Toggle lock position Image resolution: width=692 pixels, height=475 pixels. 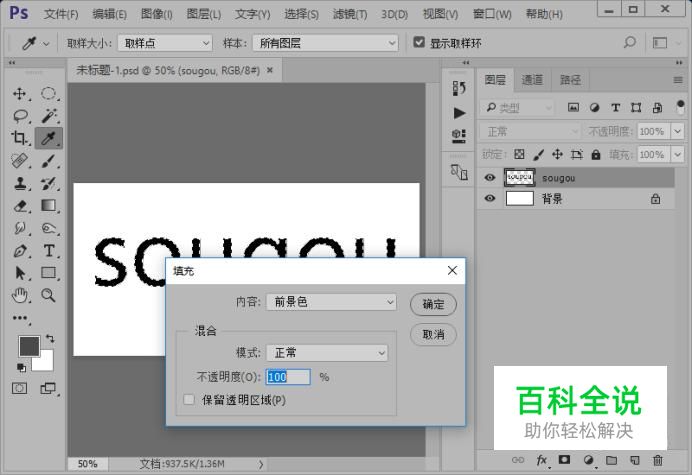pyautogui.click(x=557, y=154)
